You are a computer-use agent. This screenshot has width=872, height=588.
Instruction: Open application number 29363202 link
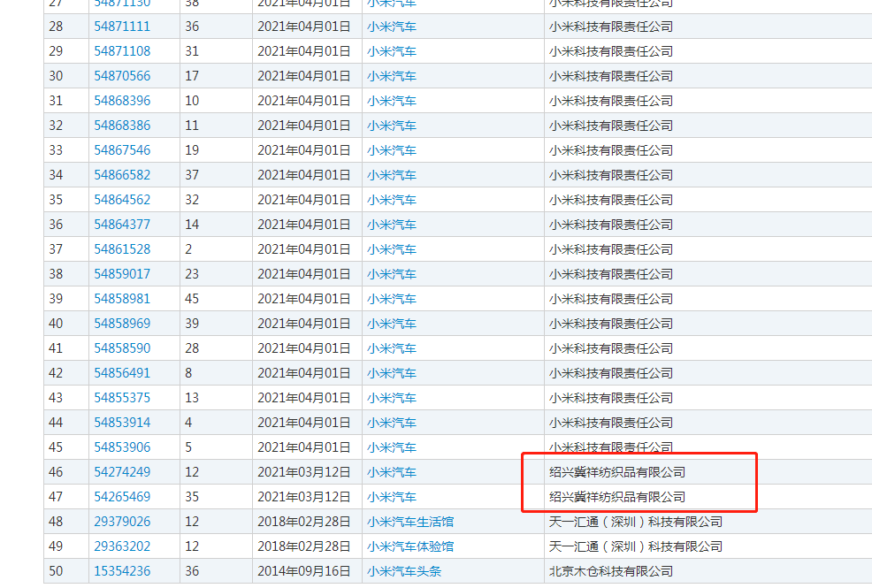click(x=122, y=546)
